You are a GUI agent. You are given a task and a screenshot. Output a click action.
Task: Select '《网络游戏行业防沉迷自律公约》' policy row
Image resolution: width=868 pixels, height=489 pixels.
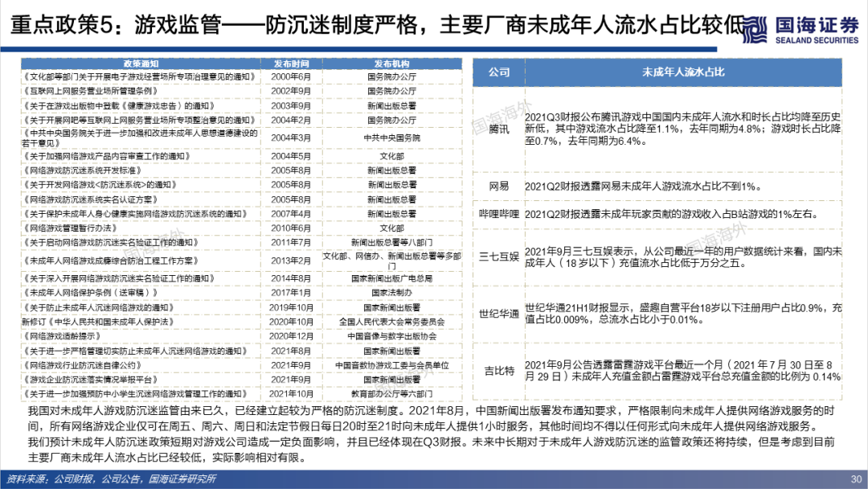tap(242, 365)
